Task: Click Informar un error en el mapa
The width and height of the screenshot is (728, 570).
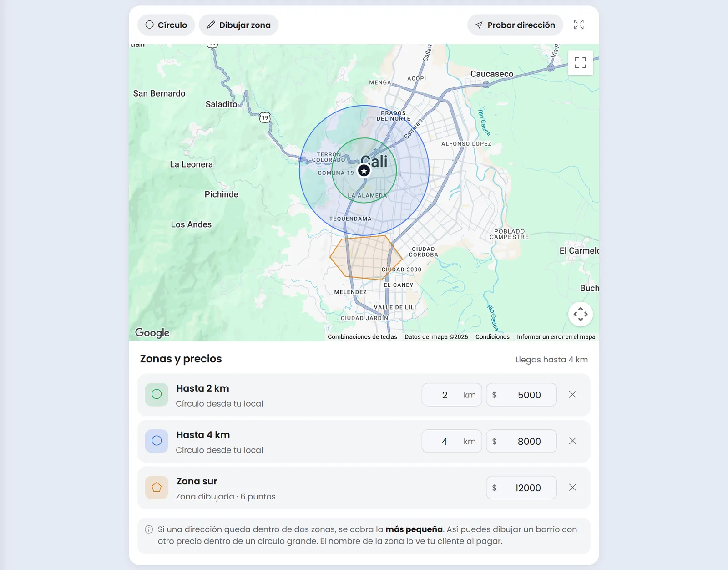Action: [x=556, y=337]
